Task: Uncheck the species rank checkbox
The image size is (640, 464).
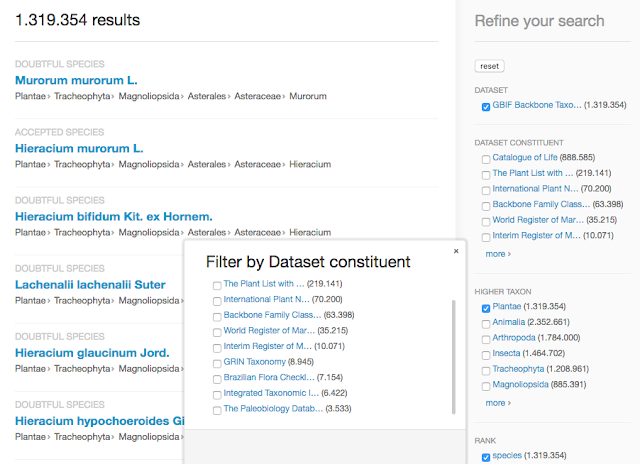Action: [486, 457]
